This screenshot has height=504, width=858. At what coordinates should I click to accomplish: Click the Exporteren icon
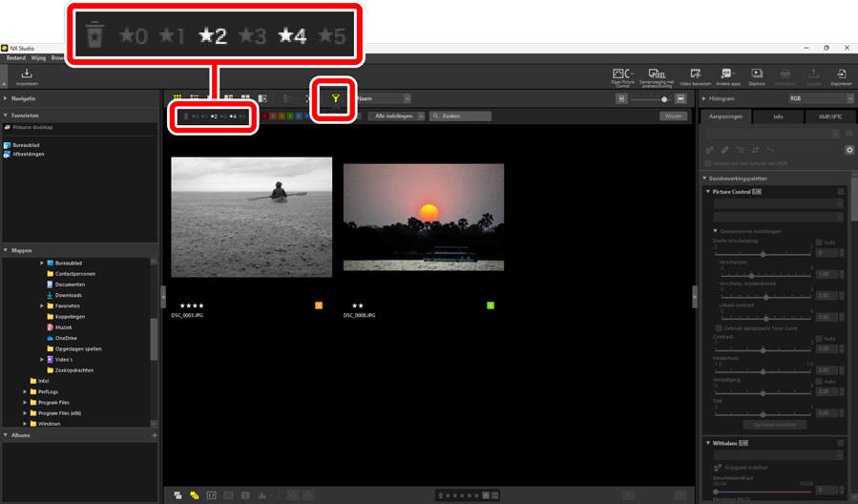[x=841, y=75]
